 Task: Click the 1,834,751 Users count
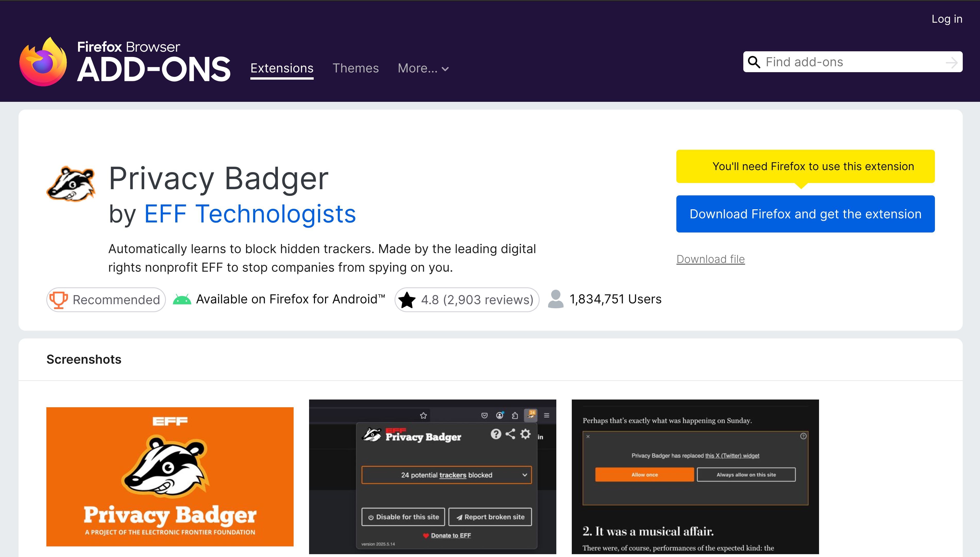pyautogui.click(x=615, y=299)
